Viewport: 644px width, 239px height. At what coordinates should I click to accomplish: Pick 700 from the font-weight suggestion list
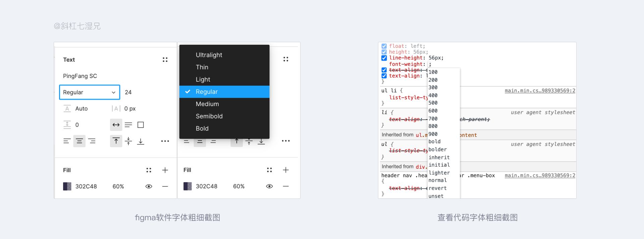coord(433,118)
